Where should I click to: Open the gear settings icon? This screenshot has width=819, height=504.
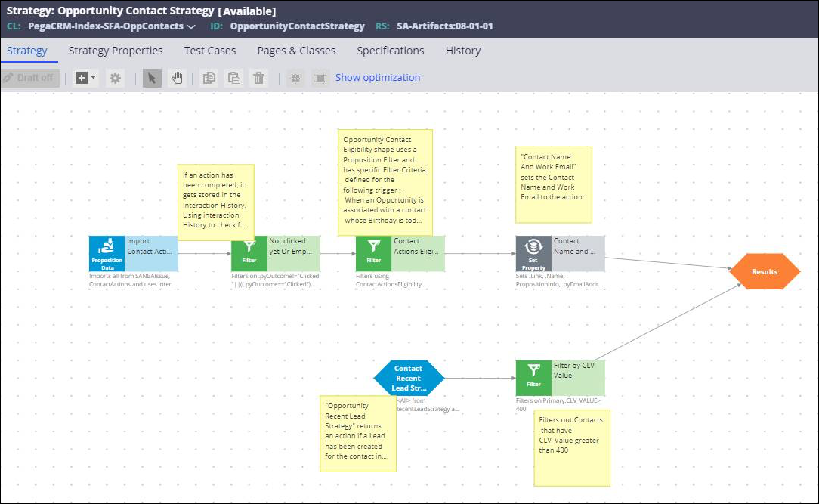pos(115,78)
